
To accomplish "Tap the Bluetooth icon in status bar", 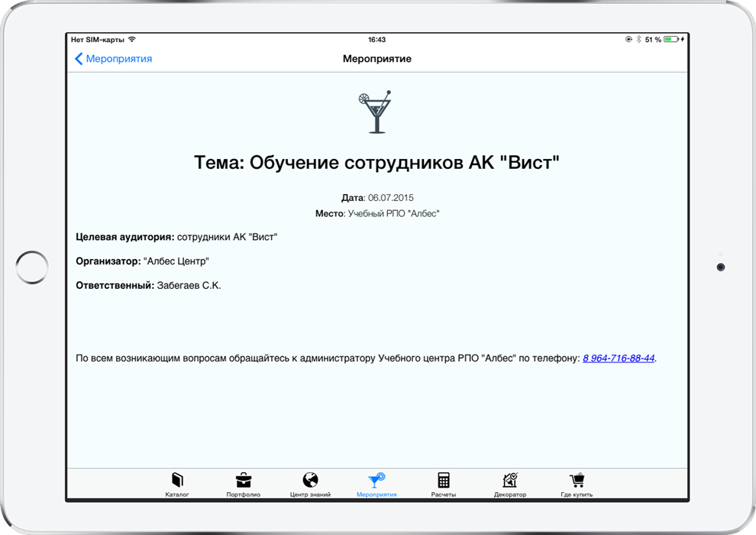I will pos(638,39).
